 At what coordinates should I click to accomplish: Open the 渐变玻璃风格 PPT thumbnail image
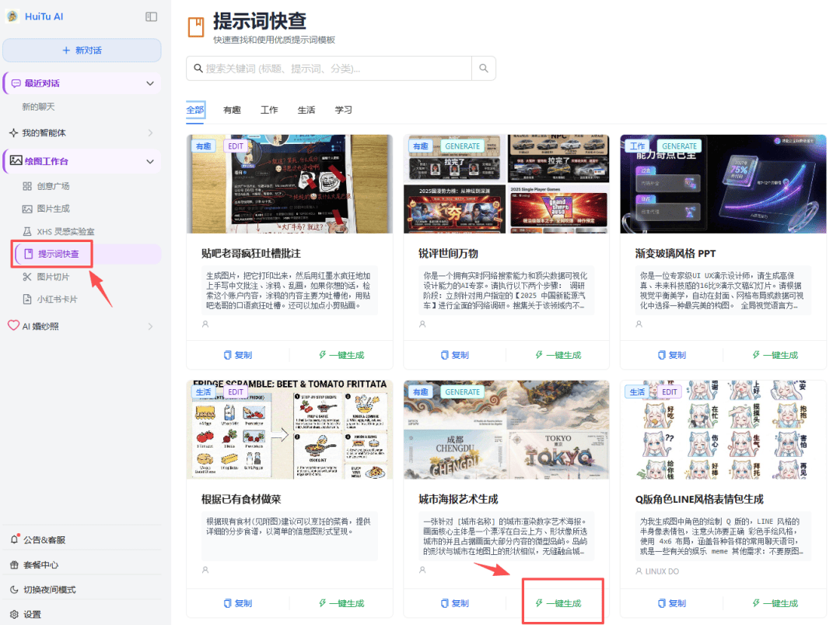click(723, 184)
